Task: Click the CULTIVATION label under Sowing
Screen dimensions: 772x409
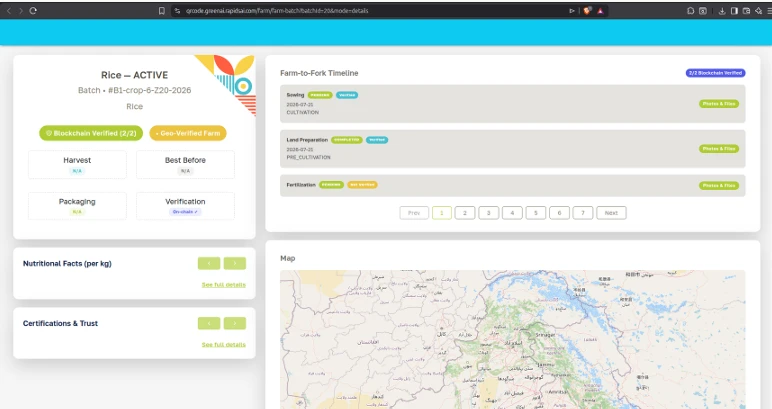Action: (x=303, y=112)
